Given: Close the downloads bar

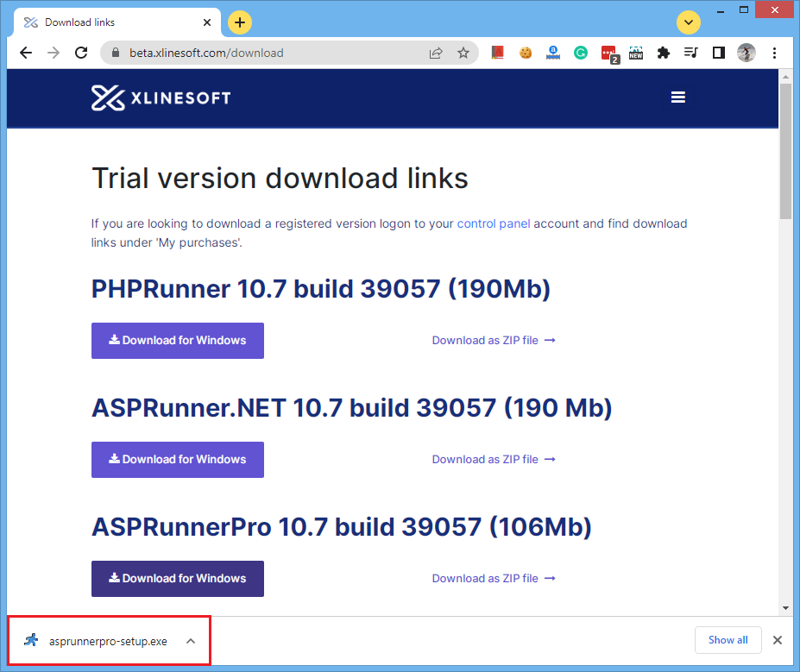Looking at the screenshot, I should tap(777, 640).
